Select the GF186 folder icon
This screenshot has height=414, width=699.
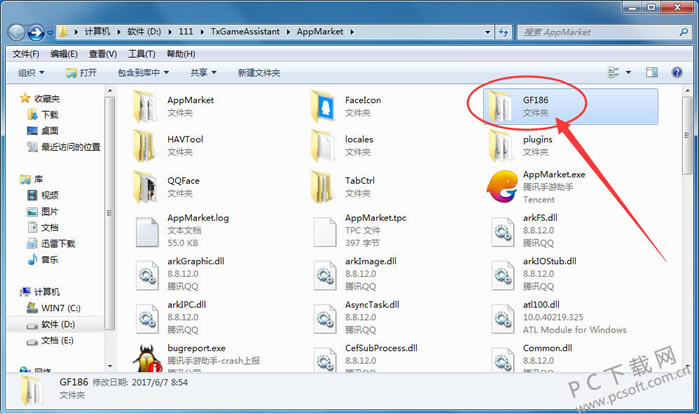(501, 107)
